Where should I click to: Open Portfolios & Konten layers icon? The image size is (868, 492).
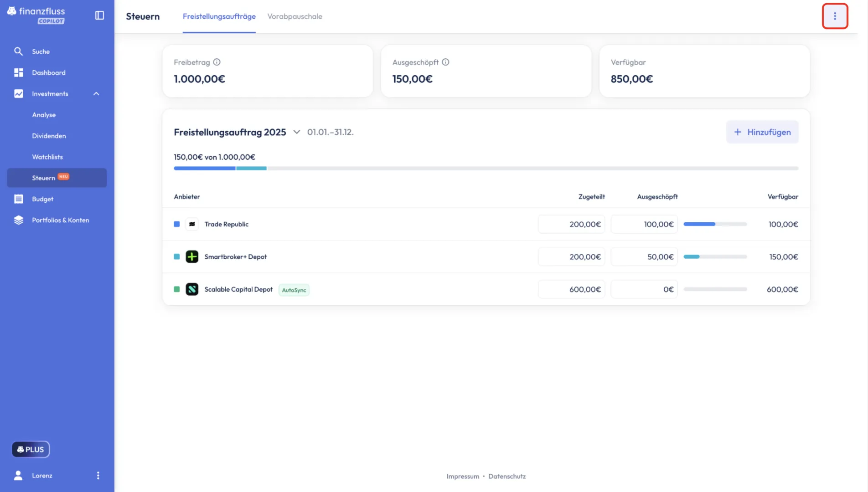click(x=18, y=220)
